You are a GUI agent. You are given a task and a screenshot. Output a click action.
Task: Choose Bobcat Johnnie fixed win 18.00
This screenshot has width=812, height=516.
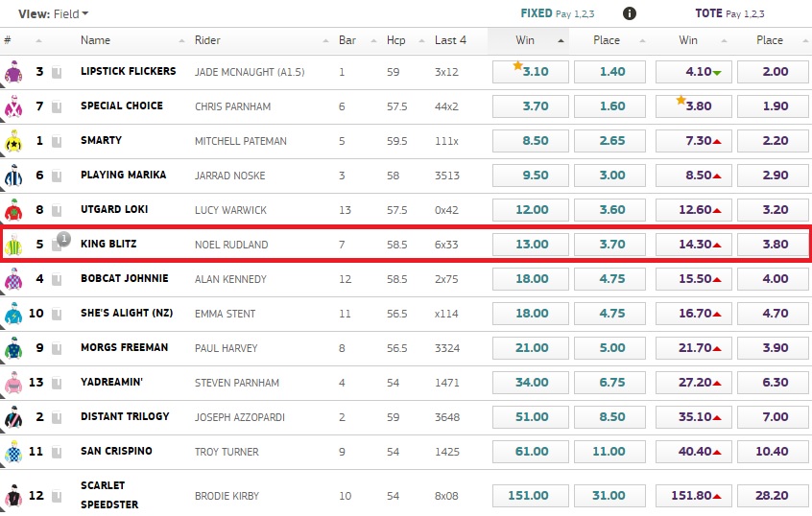(530, 279)
